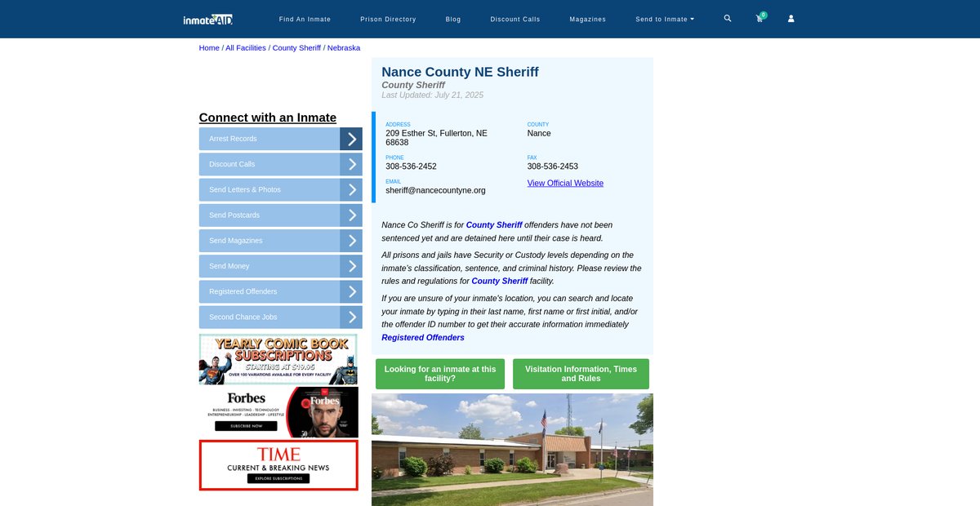
Task: Select Discount Calls in top navigation
Action: [515, 19]
